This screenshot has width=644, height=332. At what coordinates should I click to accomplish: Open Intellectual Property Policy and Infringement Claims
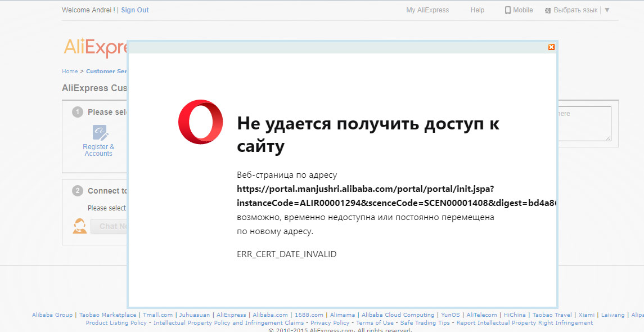(229, 322)
